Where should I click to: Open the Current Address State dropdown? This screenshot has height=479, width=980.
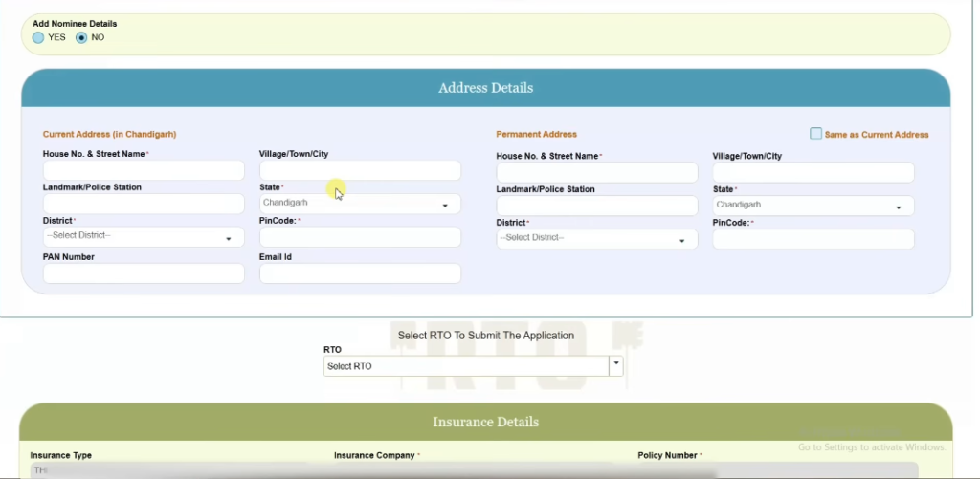pos(359,204)
